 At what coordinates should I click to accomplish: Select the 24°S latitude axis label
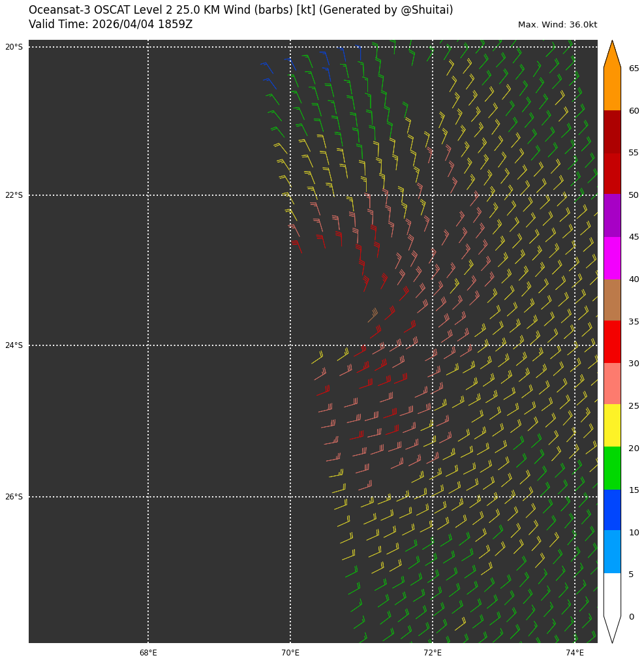pyautogui.click(x=14, y=345)
